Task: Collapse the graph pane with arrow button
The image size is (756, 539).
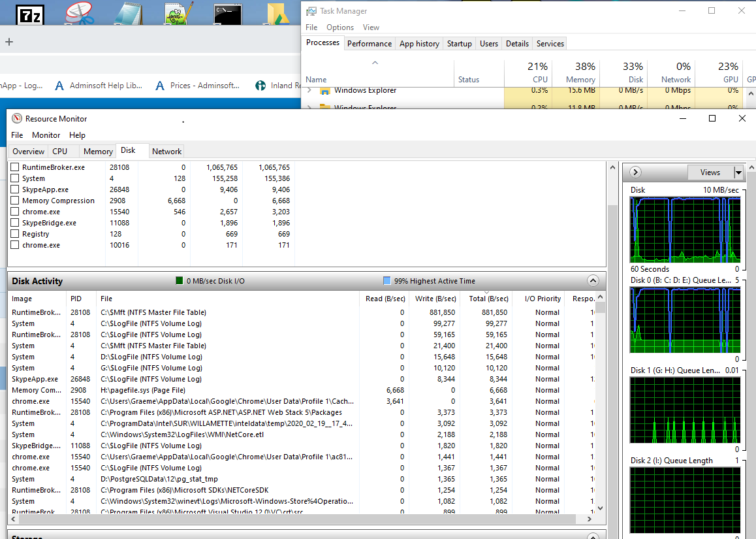Action: coord(635,172)
